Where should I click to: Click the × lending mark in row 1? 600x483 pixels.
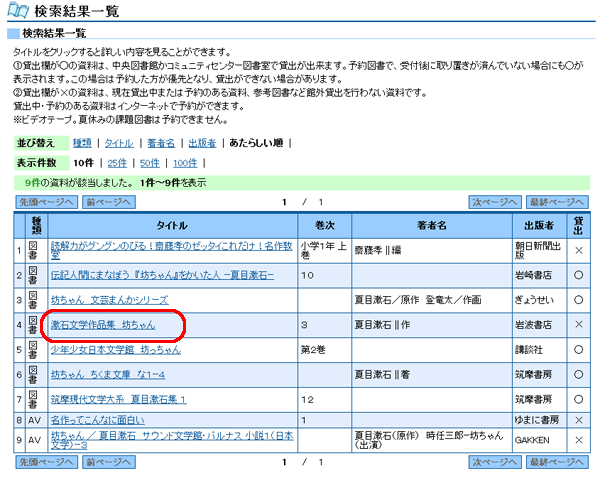coord(579,250)
